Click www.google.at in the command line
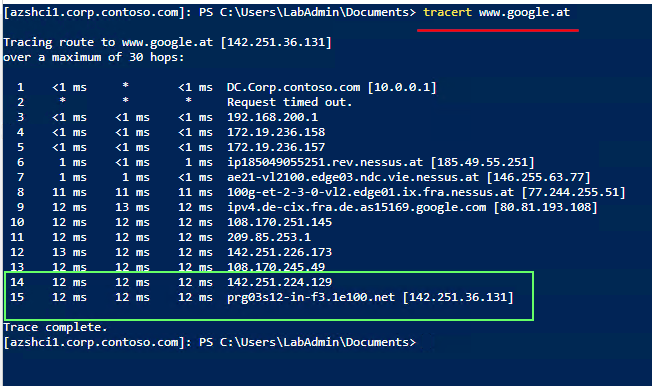The image size is (652, 386). point(524,13)
